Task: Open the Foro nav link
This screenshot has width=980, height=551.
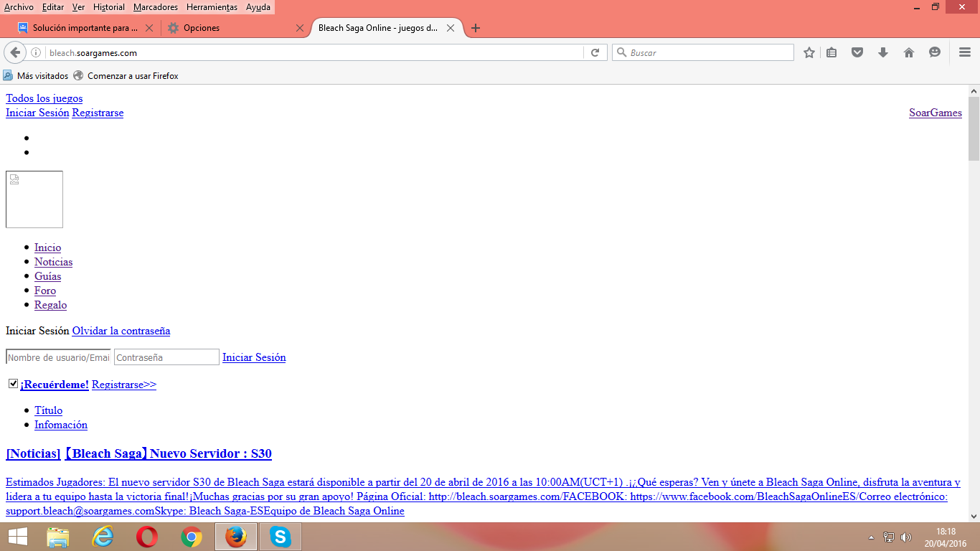Action: coord(45,291)
